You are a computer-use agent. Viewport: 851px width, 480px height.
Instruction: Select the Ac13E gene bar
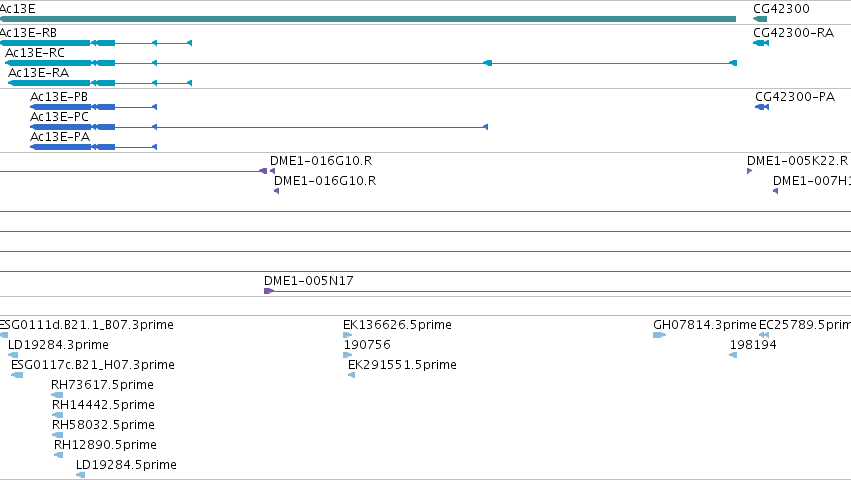[x=368, y=19]
